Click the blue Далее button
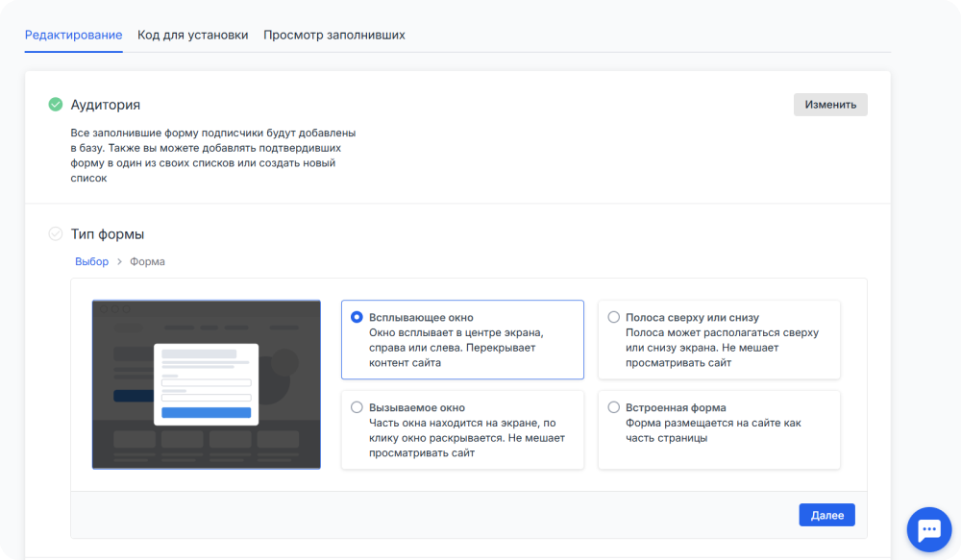This screenshot has height=560, width=961. [x=826, y=515]
